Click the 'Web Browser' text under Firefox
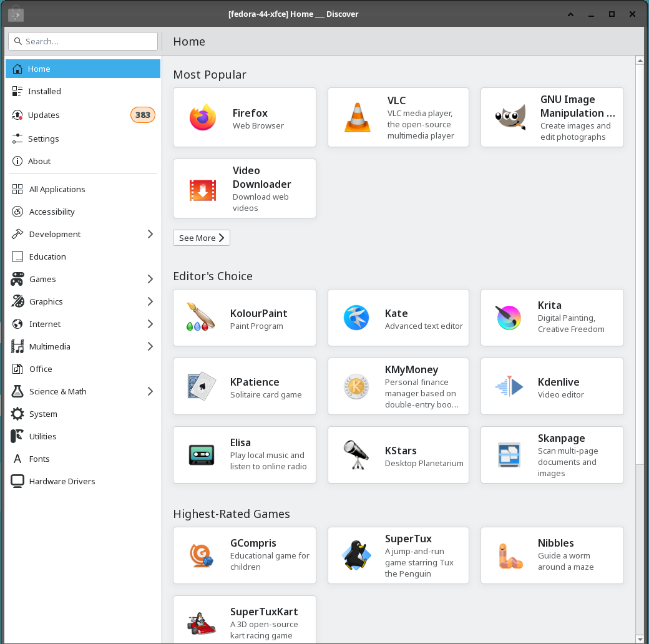 tap(258, 126)
